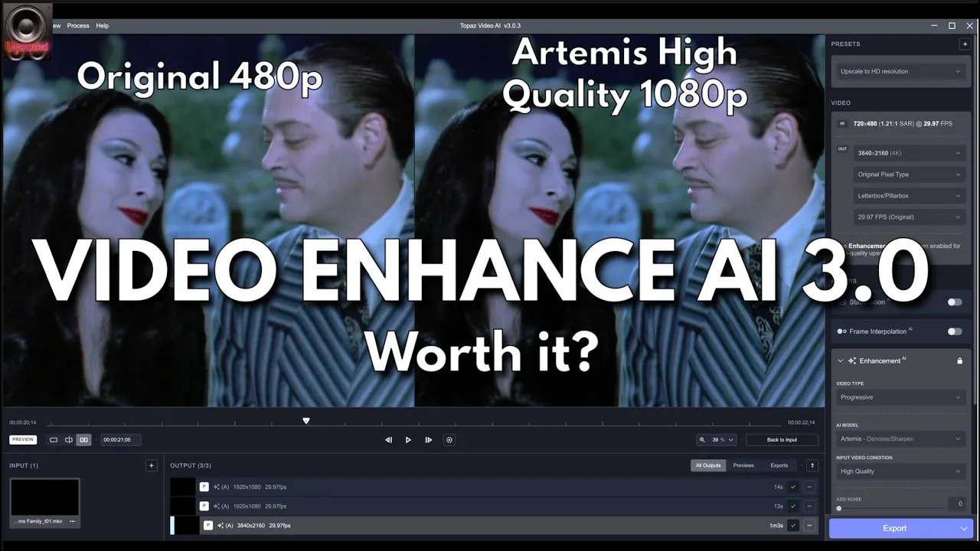
Task: Open the Progressive video type dropdown
Action: click(x=901, y=397)
